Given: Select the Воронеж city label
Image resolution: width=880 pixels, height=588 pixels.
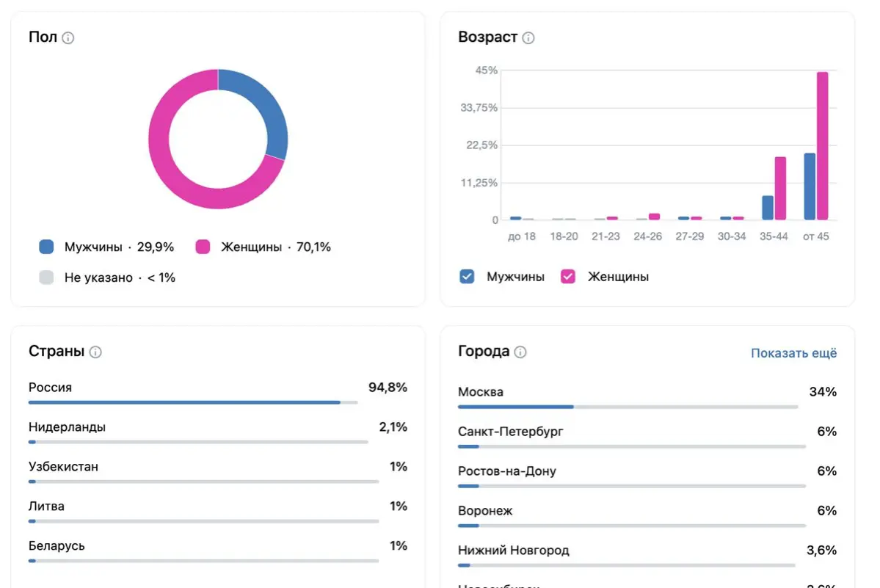Looking at the screenshot, I should click(x=485, y=511).
